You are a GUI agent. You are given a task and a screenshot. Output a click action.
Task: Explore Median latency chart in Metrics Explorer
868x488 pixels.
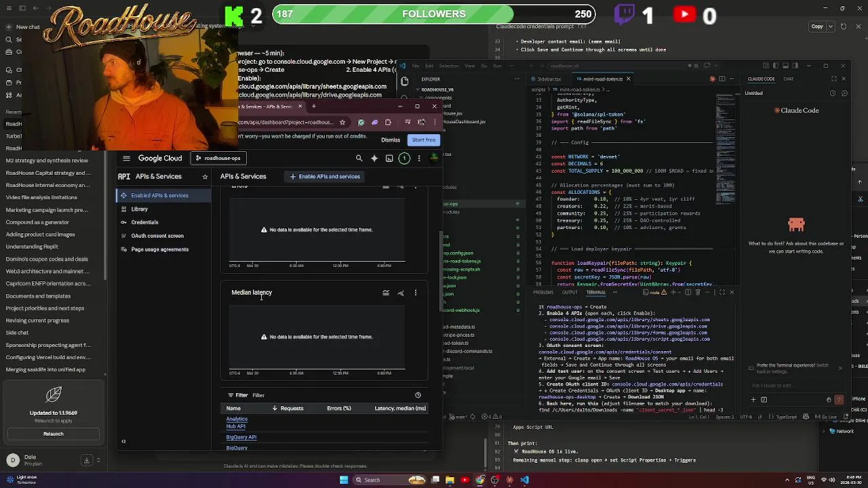[x=401, y=293]
